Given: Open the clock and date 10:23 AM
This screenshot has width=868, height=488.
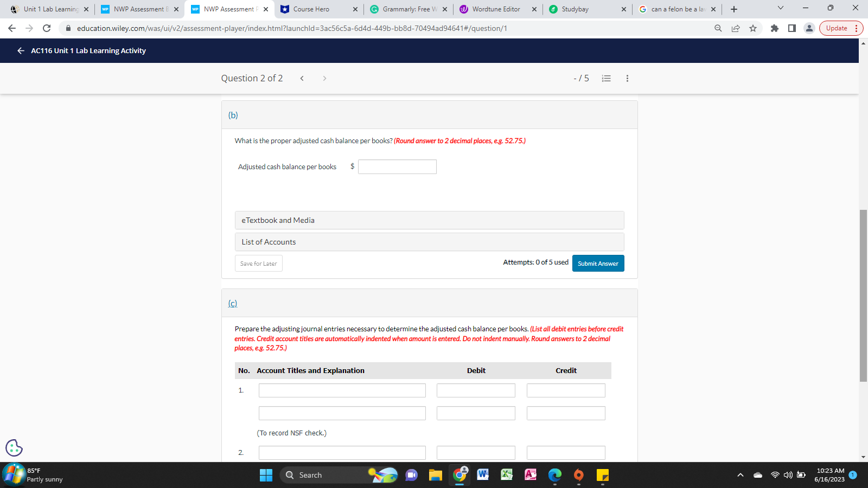Looking at the screenshot, I should tap(829, 475).
